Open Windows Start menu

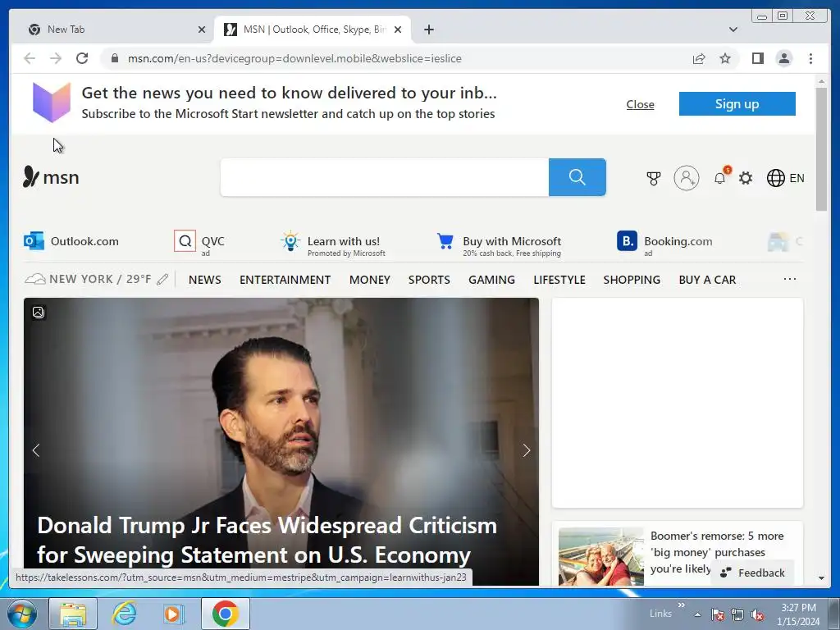[22, 614]
